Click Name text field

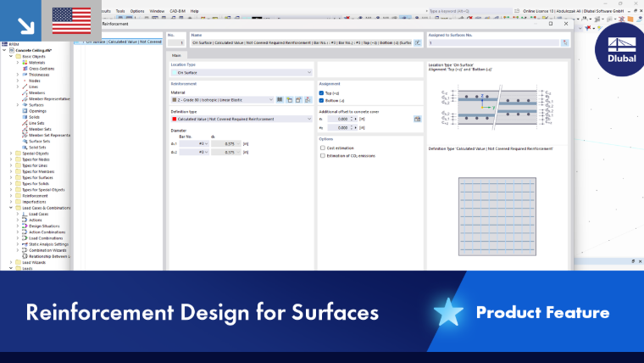302,42
